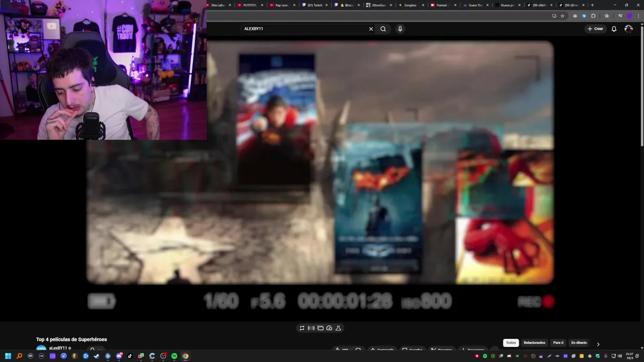Close the Songless browser tab
The width and height of the screenshot is (644, 362).
coord(423,5)
